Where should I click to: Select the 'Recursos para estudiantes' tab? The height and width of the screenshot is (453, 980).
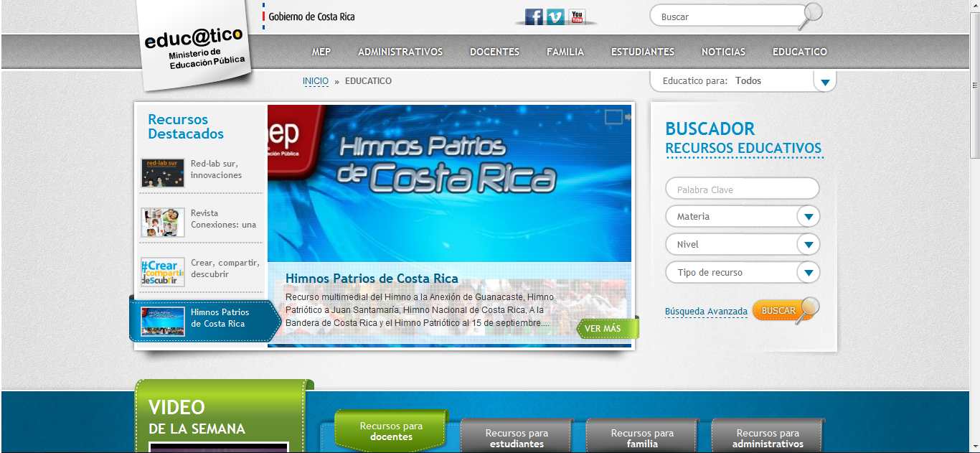point(517,436)
